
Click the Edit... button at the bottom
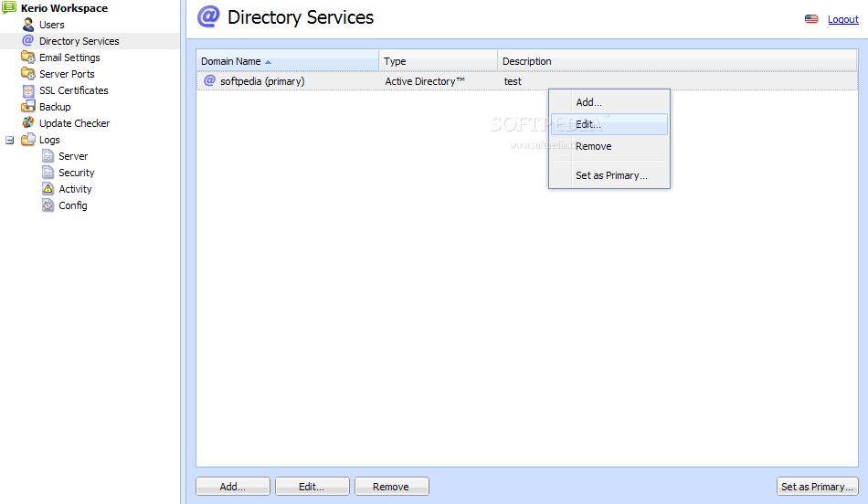tap(312, 487)
